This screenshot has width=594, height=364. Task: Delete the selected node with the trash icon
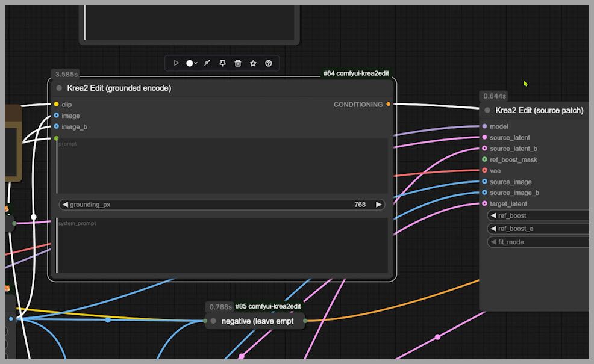pyautogui.click(x=238, y=63)
